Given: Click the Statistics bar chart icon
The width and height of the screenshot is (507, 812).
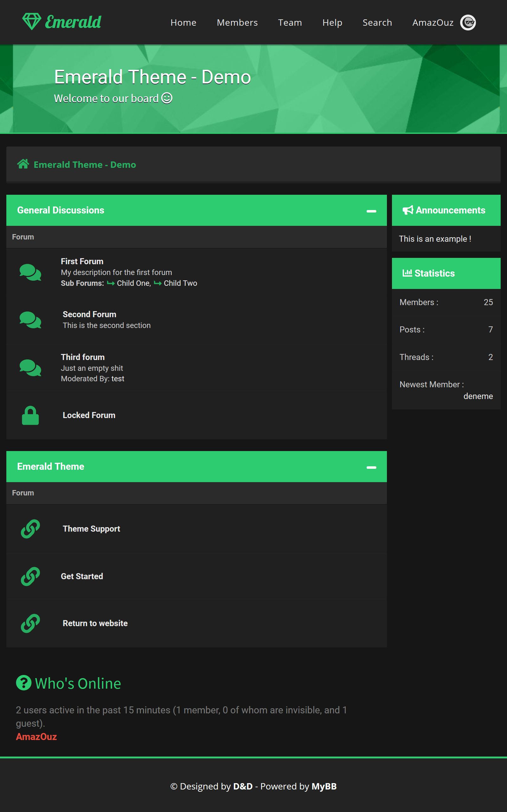Looking at the screenshot, I should click(407, 273).
